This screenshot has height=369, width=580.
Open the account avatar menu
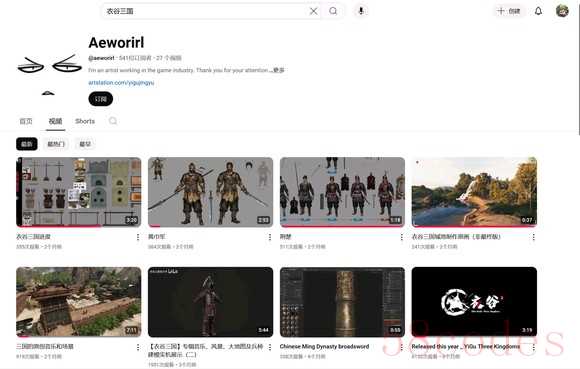(562, 11)
